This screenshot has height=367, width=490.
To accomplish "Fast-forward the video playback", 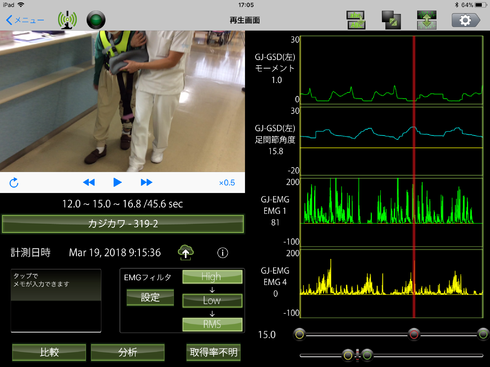I will coord(146,182).
